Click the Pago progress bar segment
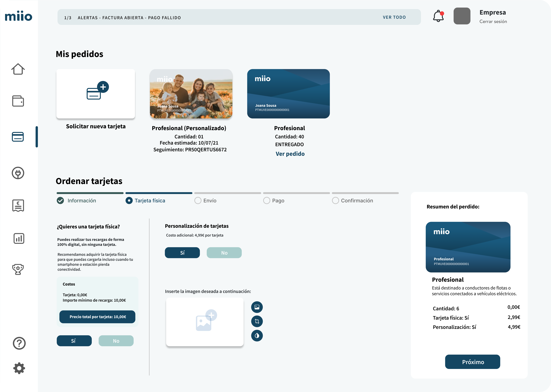This screenshot has height=392, width=551. [296, 193]
